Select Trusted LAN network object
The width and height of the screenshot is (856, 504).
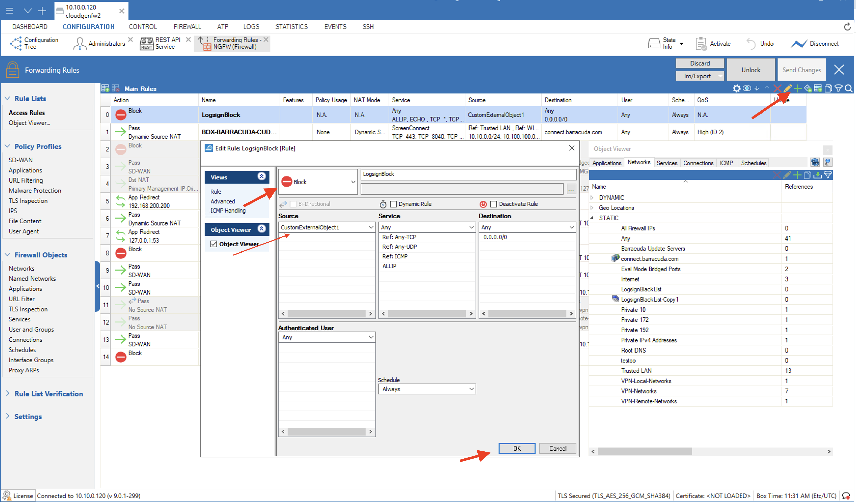636,371
